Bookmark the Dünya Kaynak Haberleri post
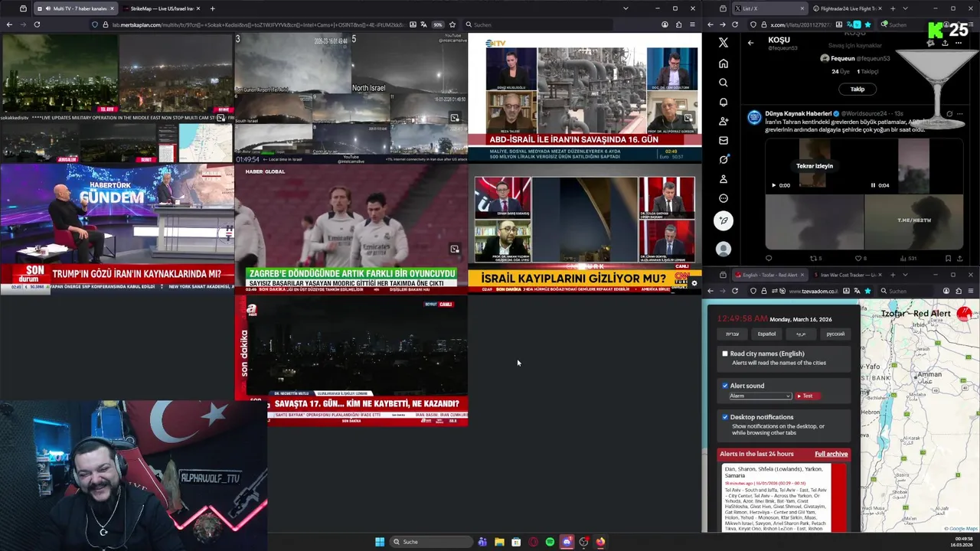980x551 pixels. 948,259
